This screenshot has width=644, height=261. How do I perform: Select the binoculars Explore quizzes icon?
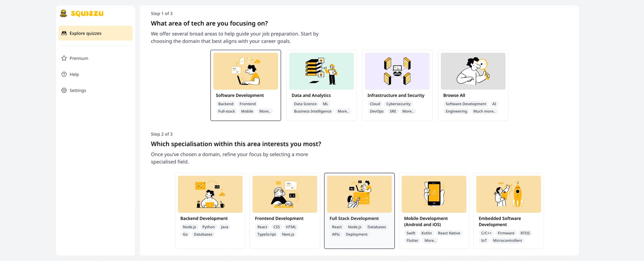pos(64,33)
